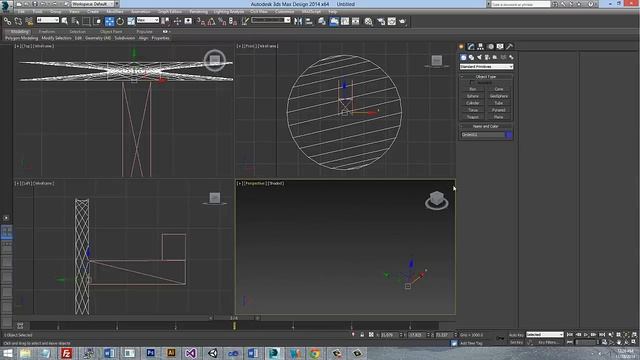
Task: Open the Material Editor icon
Action: (369, 21)
